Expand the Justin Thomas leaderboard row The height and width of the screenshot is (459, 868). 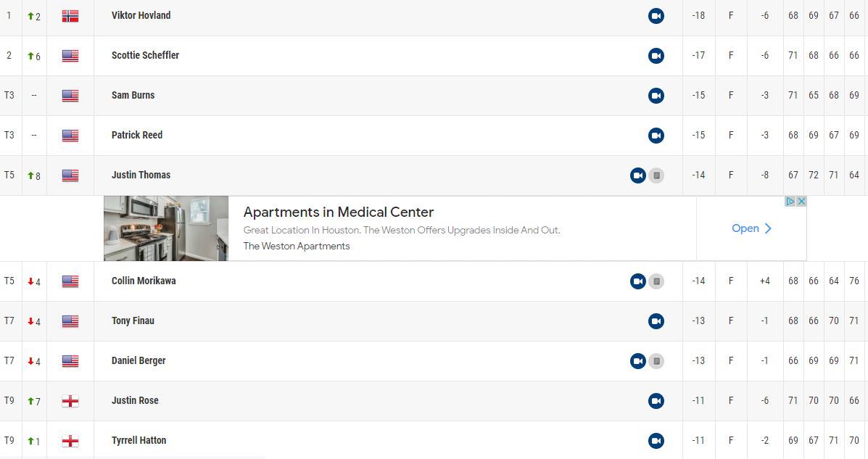click(363, 175)
